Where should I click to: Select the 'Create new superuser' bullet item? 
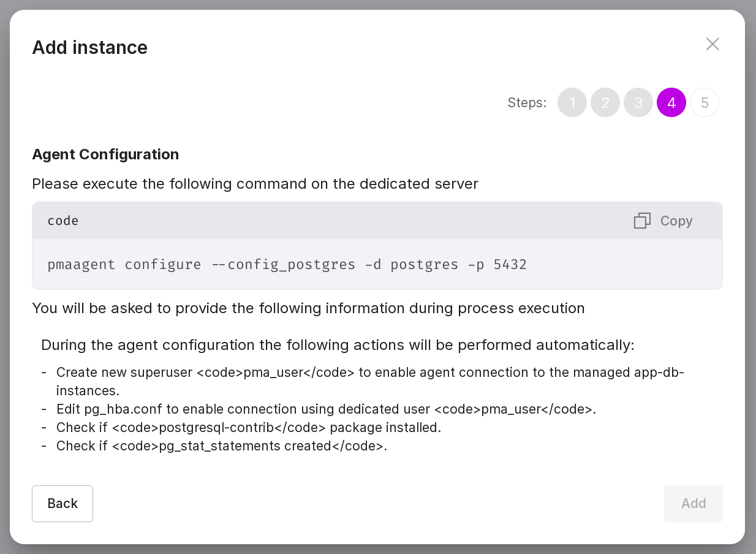369,373
